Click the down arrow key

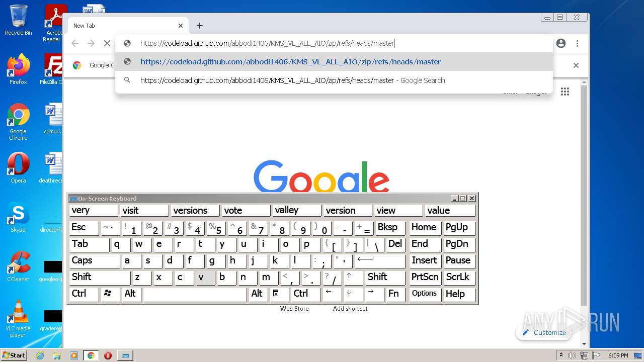click(353, 294)
